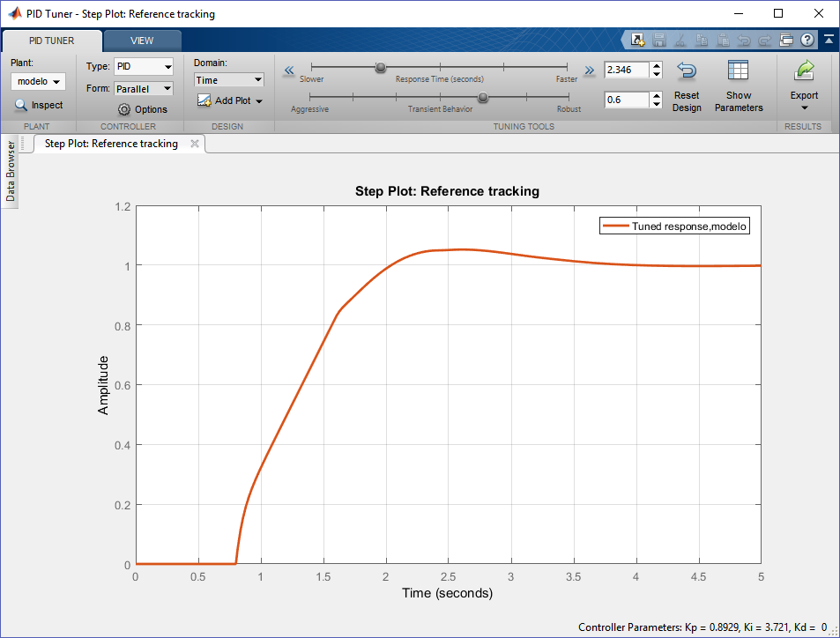840x638 pixels.
Task: Click the switch windows icon in toolbar
Action: pos(786,40)
